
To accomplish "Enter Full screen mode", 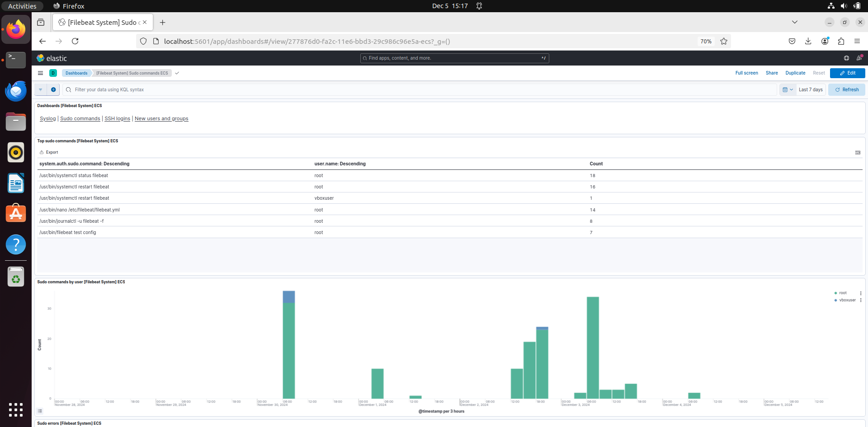I will point(746,73).
